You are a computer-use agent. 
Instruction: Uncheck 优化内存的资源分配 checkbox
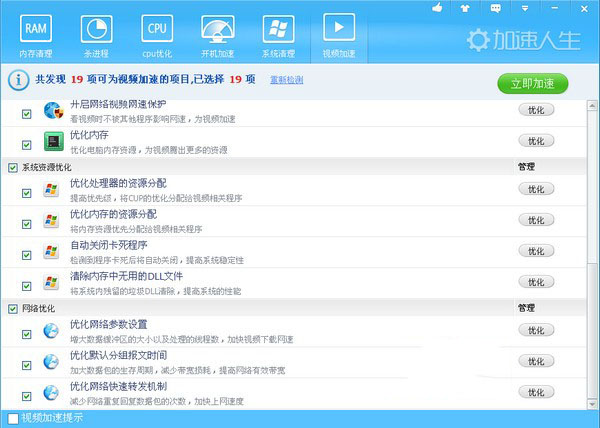click(26, 224)
